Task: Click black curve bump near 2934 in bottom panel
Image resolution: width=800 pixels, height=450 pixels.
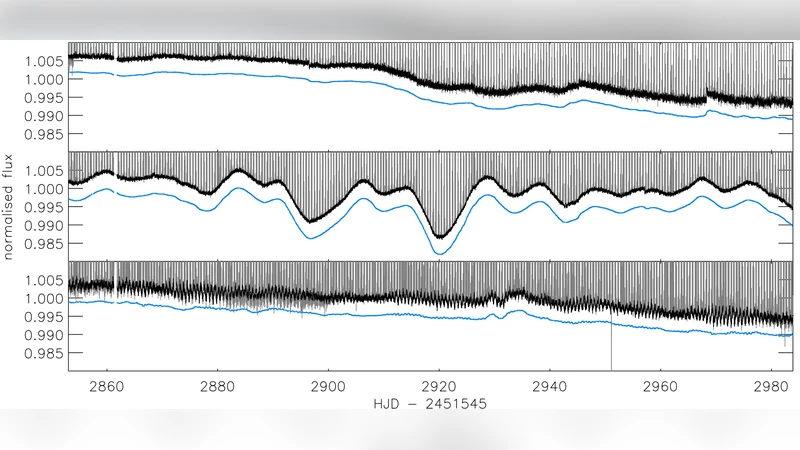Action: [516, 293]
